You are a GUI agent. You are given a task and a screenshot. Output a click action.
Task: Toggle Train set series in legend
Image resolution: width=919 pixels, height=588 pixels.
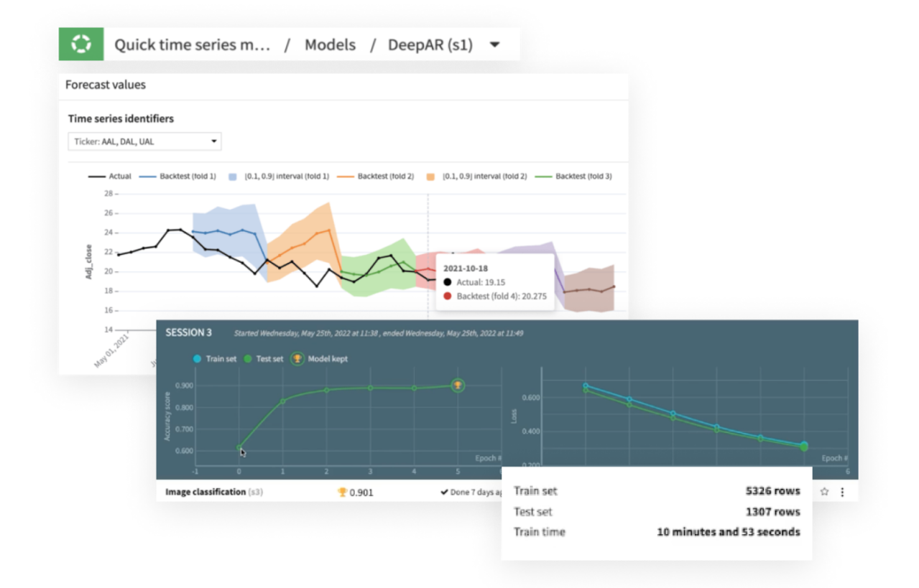pos(215,358)
